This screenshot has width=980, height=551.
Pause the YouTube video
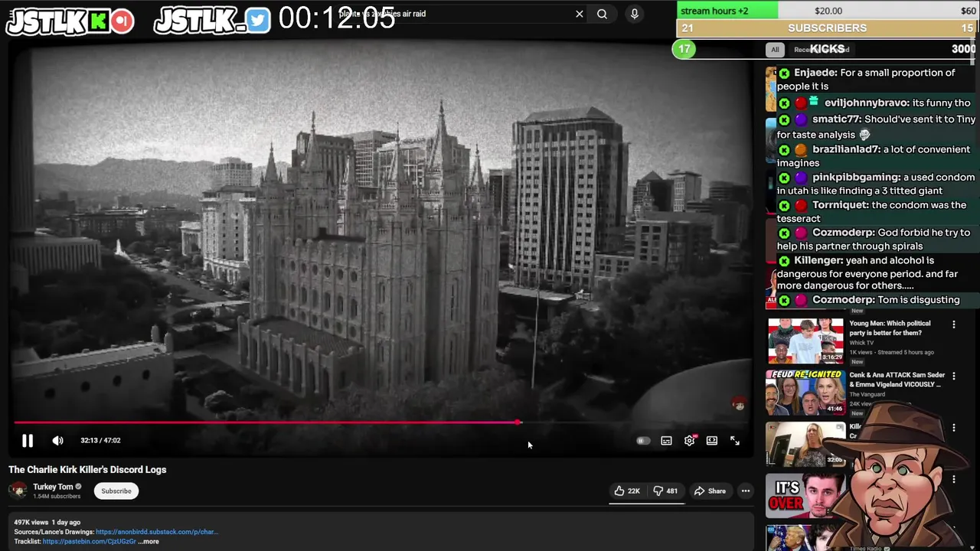point(28,441)
